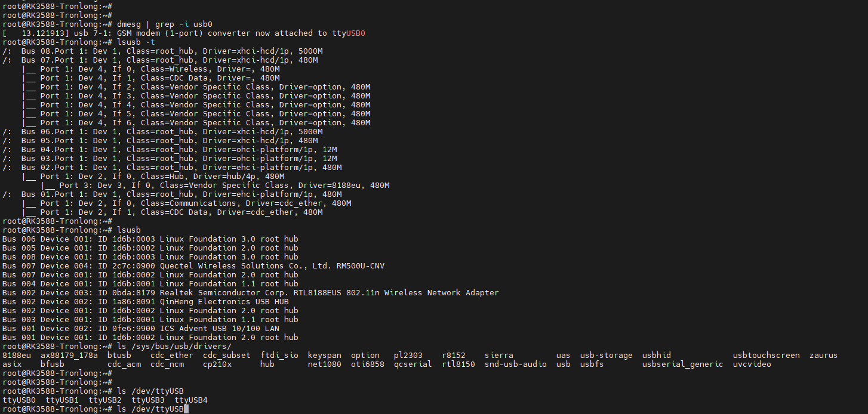Place cursor at the final prompt's cursor block
868x414 pixels.
pyautogui.click(x=186, y=409)
